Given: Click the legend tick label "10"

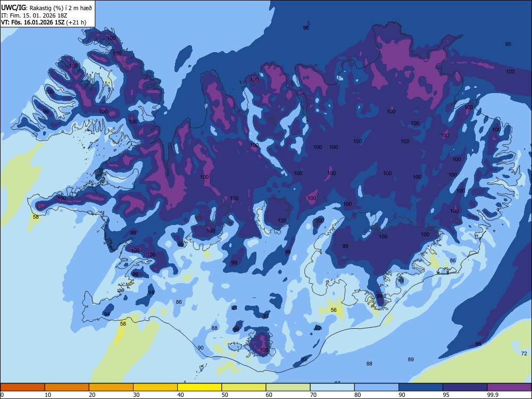Looking at the screenshot, I should 48,395.
